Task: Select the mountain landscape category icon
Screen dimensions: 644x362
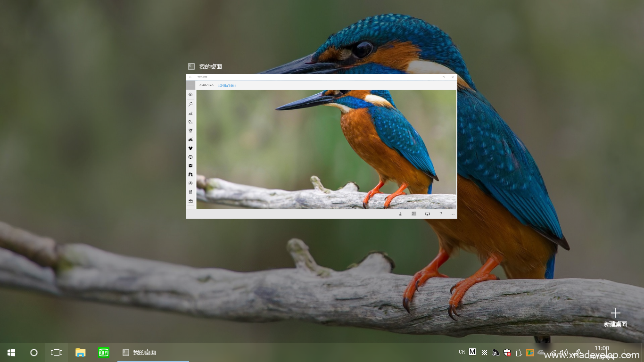Action: click(x=190, y=113)
